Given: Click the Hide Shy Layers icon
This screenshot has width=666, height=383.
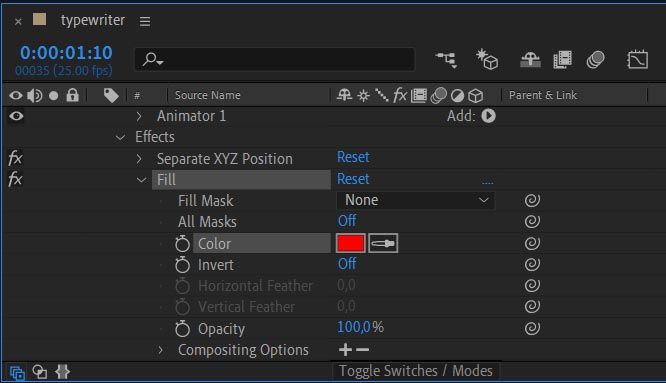Looking at the screenshot, I should click(531, 60).
